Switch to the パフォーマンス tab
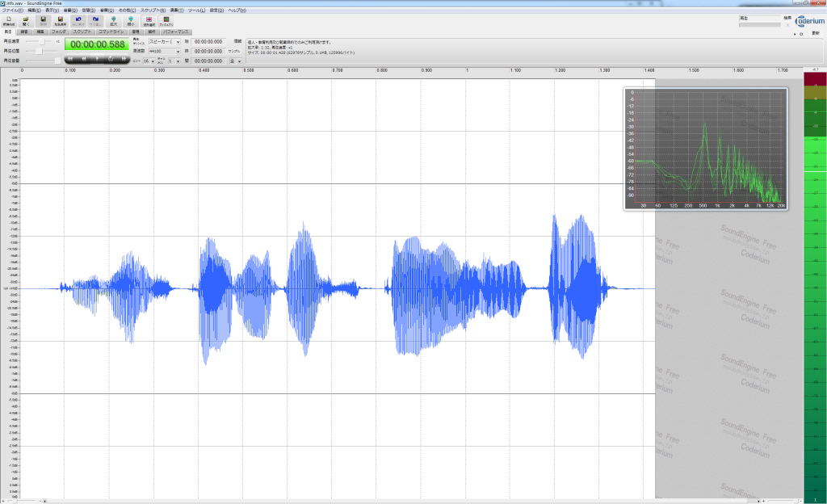Image resolution: width=827 pixels, height=504 pixels. pyautogui.click(x=176, y=31)
